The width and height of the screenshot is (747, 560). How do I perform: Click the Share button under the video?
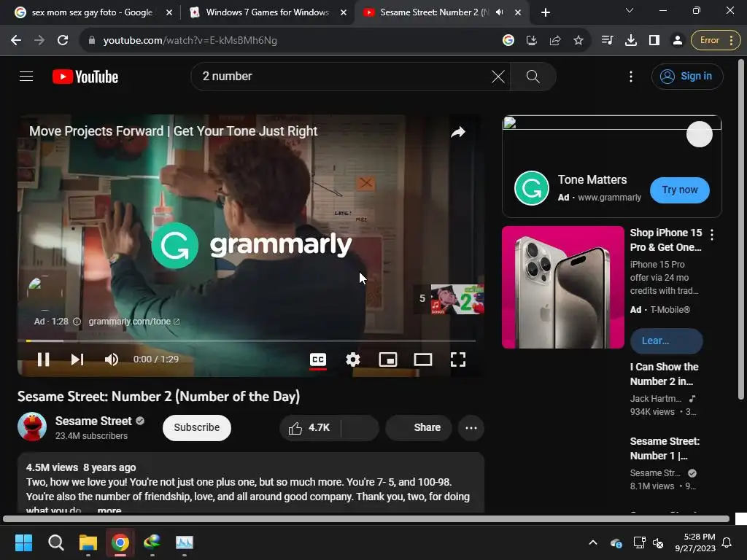click(418, 427)
